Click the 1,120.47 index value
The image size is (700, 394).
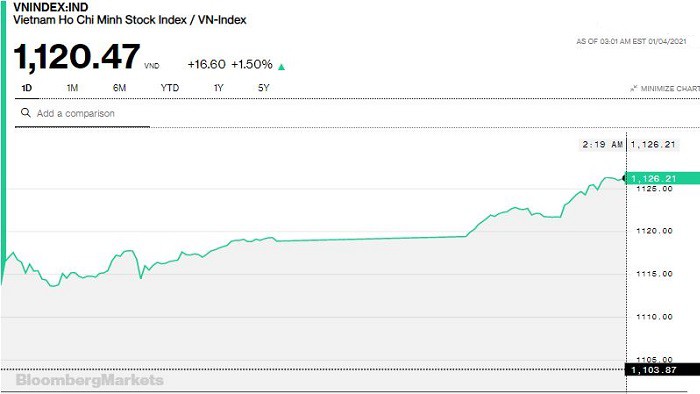(x=77, y=57)
